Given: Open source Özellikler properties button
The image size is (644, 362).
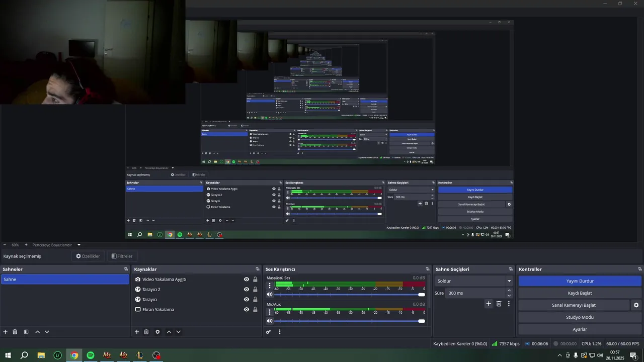Looking at the screenshot, I should (88, 256).
